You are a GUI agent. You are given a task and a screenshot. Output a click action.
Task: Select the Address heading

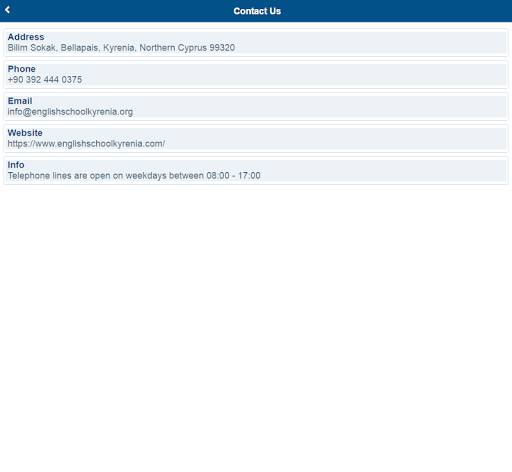click(26, 37)
